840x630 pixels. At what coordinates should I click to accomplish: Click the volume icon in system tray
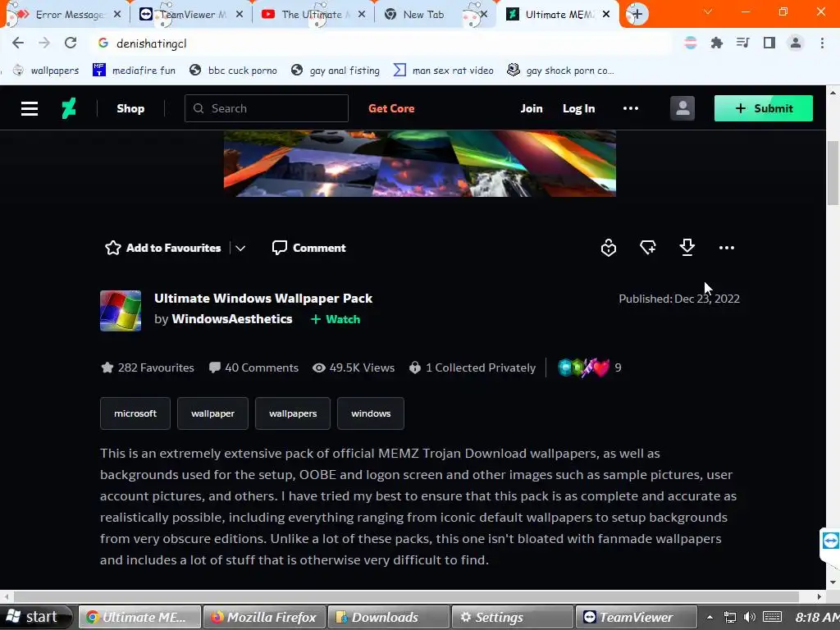point(750,618)
